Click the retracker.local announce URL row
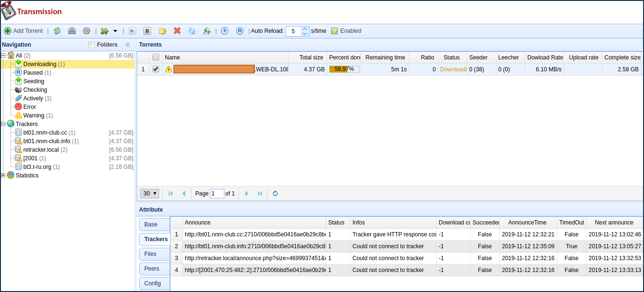Viewport: 644px width, 292px height. coord(255,258)
